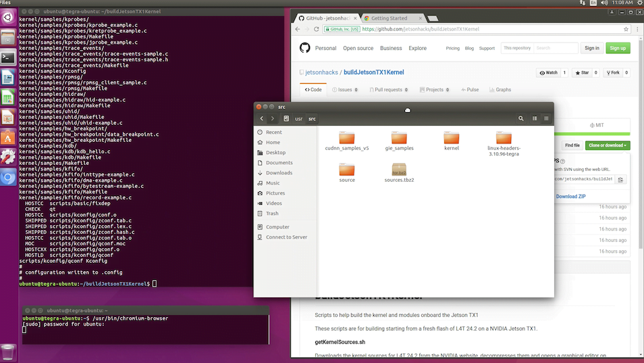This screenshot has width=644, height=363.
Task: Switch file manager to list view
Action: point(535,118)
